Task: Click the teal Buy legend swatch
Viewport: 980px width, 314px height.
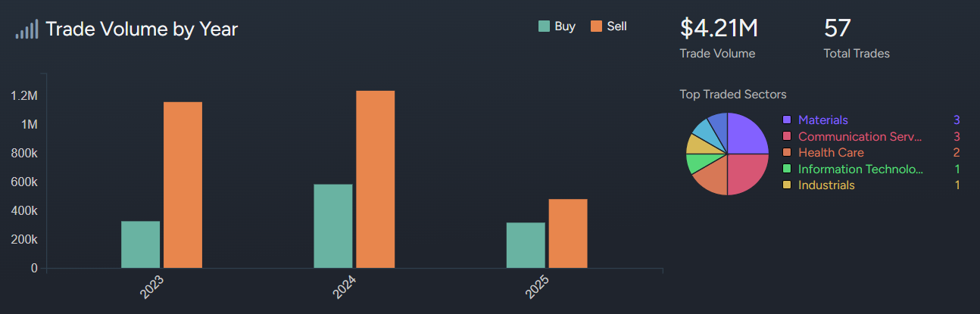Action: [x=544, y=26]
